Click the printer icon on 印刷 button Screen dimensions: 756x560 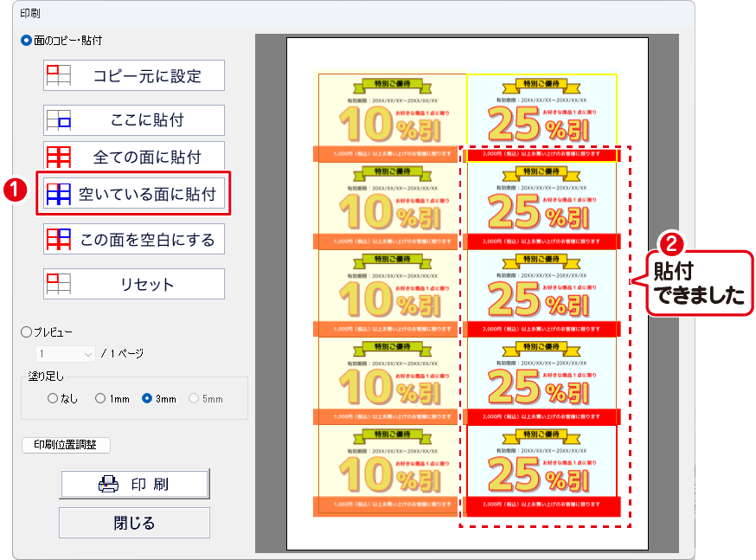[108, 485]
